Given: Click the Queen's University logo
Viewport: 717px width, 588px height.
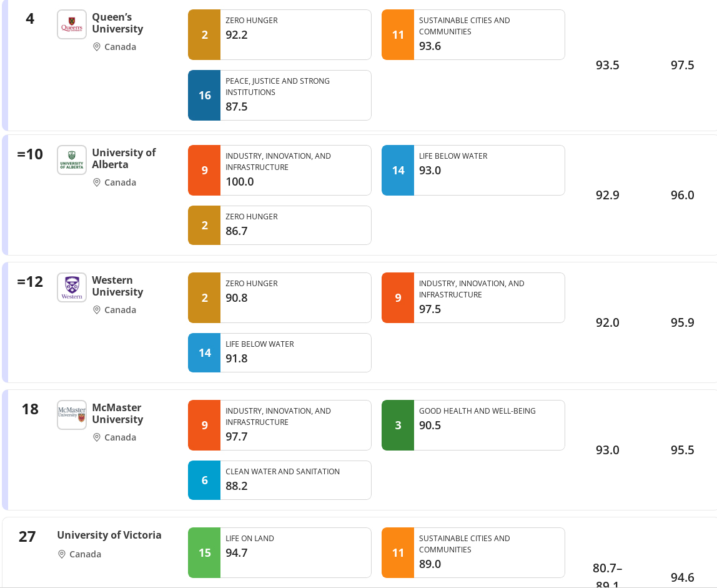Looking at the screenshot, I should [x=72, y=24].
